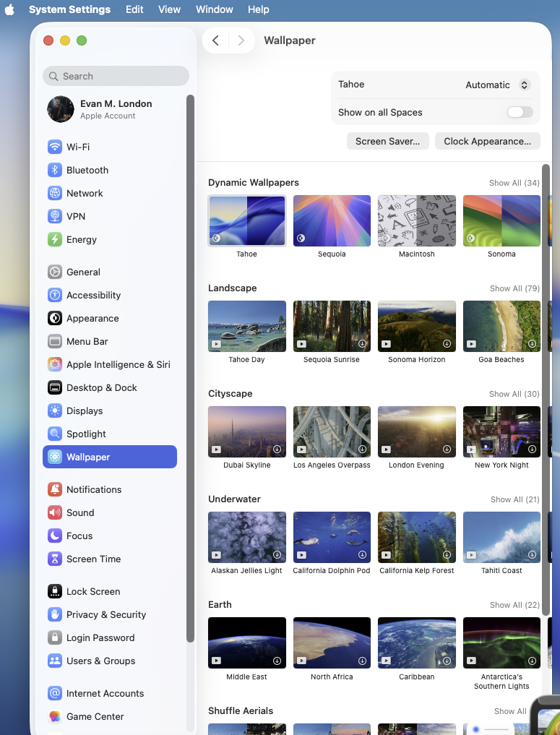Viewport: 560px width, 735px height.
Task: Open the Game Center icon
Action: point(55,715)
